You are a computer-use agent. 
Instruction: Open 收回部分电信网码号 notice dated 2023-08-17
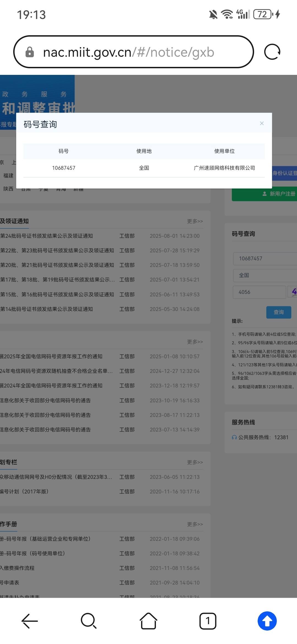pos(45,415)
